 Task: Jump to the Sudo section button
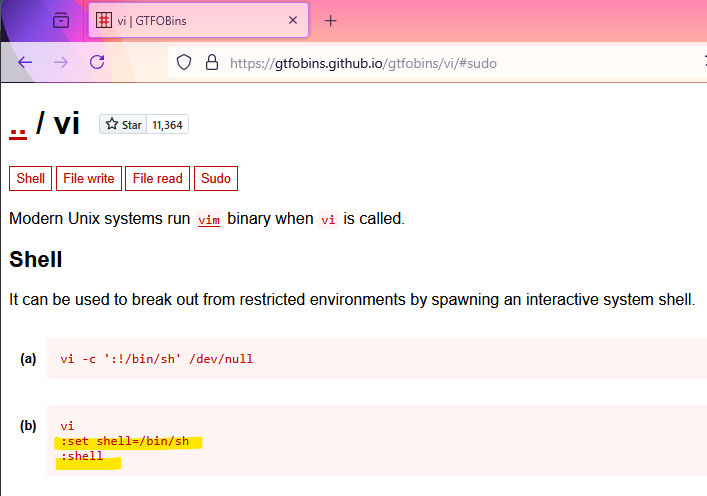pos(216,179)
